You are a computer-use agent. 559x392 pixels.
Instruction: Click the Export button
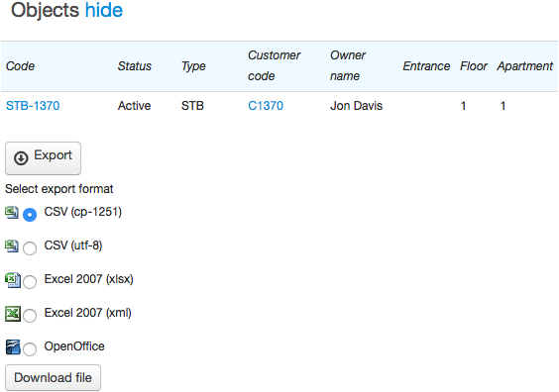point(44,158)
